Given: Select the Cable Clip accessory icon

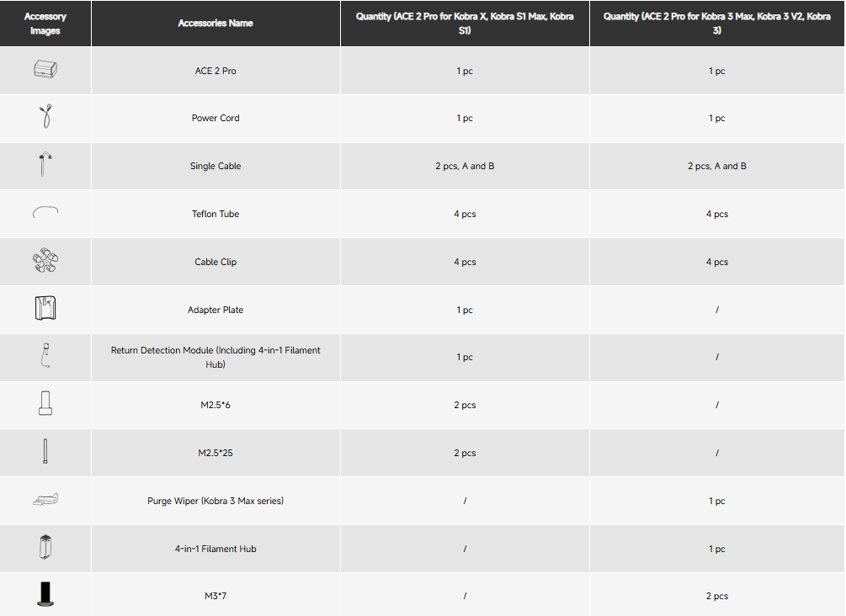Looking at the screenshot, I should click(x=45, y=260).
